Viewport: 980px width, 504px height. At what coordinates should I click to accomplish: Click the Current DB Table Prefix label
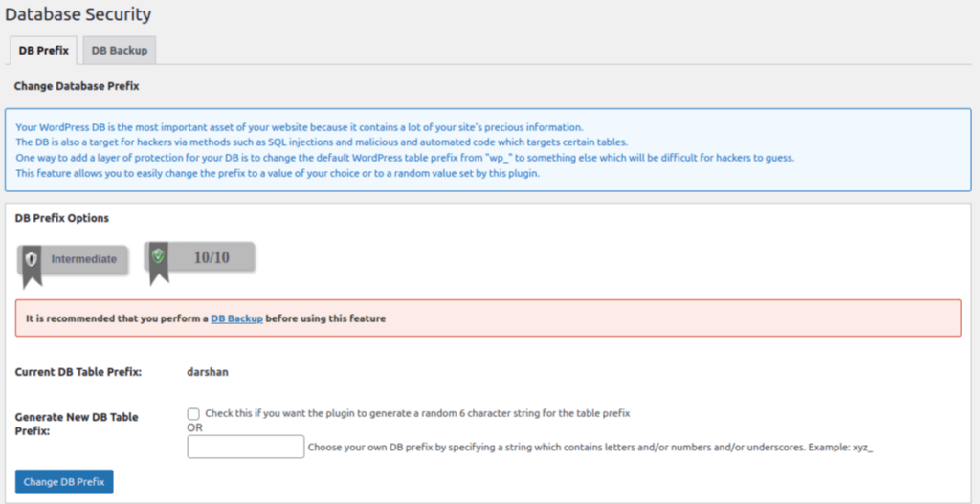(78, 372)
